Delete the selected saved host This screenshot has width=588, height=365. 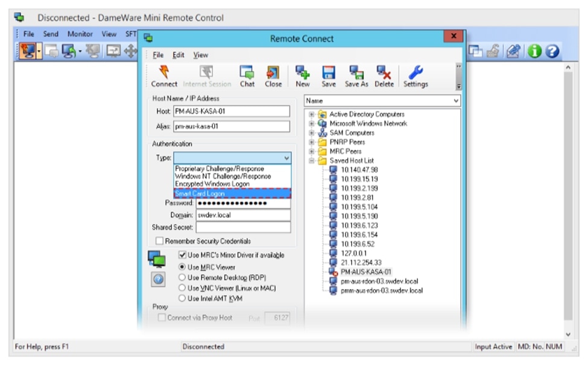point(384,76)
